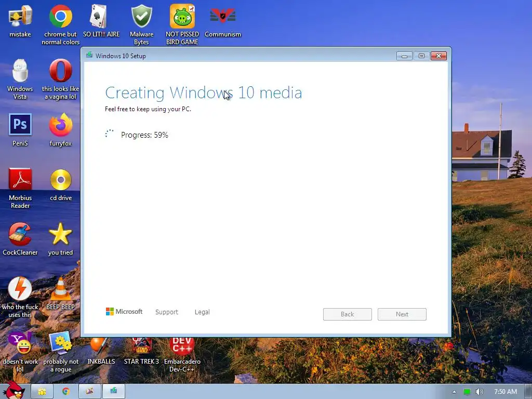Select the third taskbar program icon
The width and height of the screenshot is (532, 399).
click(89, 392)
